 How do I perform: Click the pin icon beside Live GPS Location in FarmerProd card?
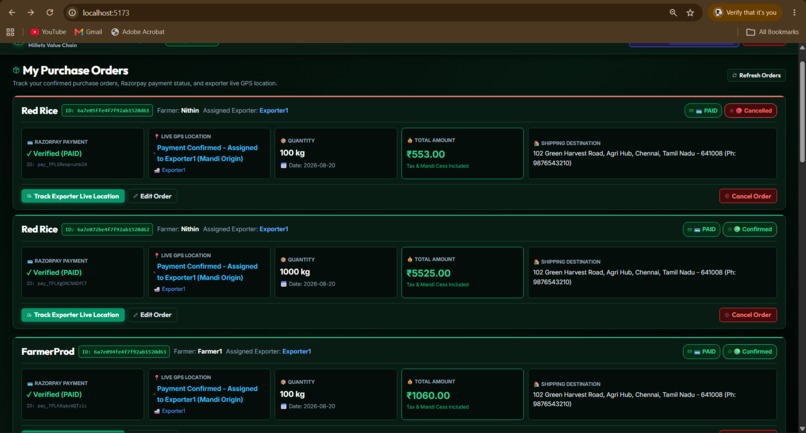(x=157, y=377)
